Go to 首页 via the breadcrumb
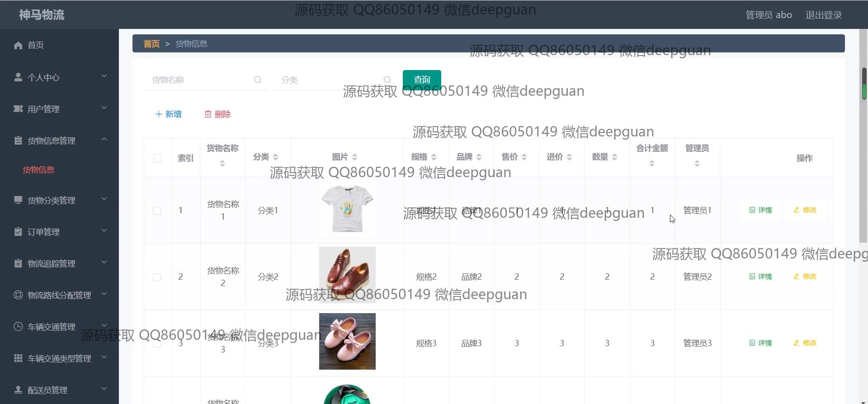This screenshot has width=868, height=404. coord(151,44)
